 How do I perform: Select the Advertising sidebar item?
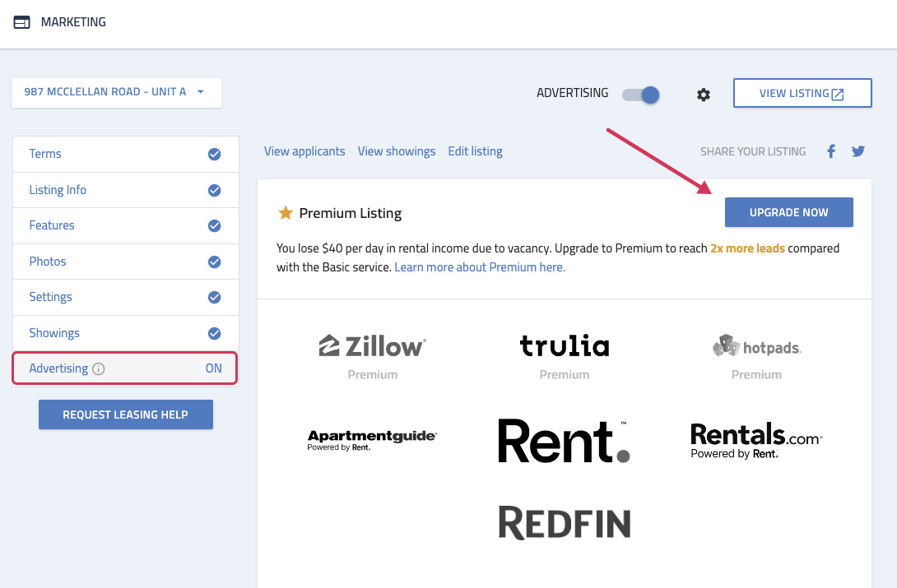(x=125, y=368)
